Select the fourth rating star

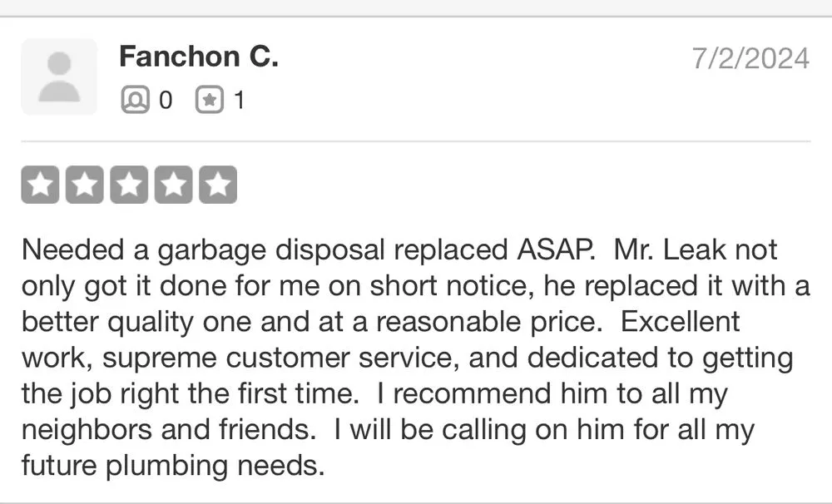point(175,183)
